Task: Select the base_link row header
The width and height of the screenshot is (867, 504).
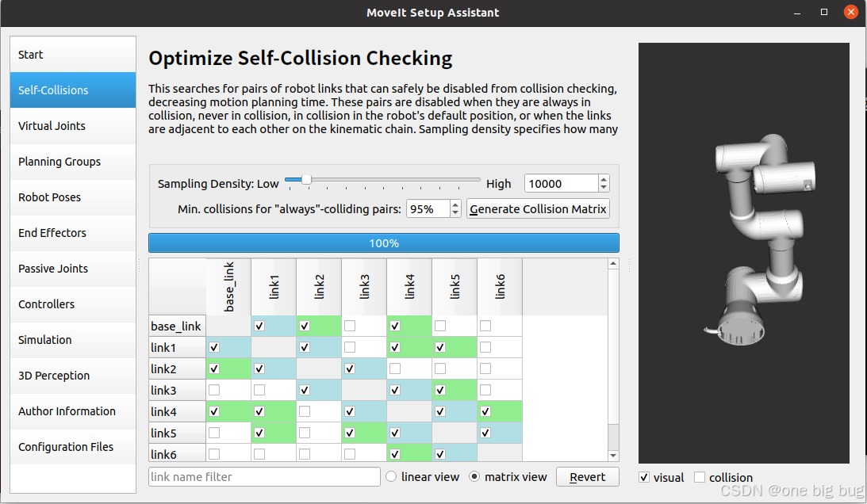Action: (178, 326)
